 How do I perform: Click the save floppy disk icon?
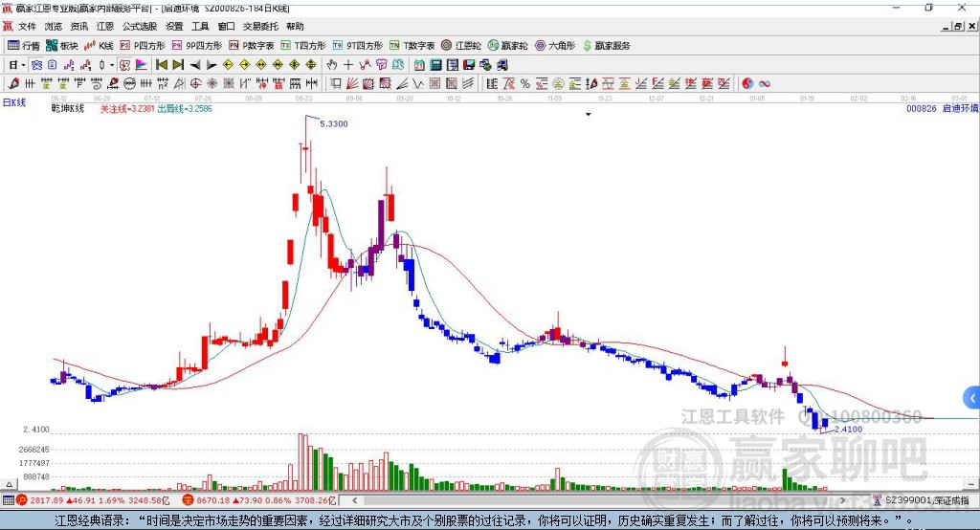click(469, 65)
